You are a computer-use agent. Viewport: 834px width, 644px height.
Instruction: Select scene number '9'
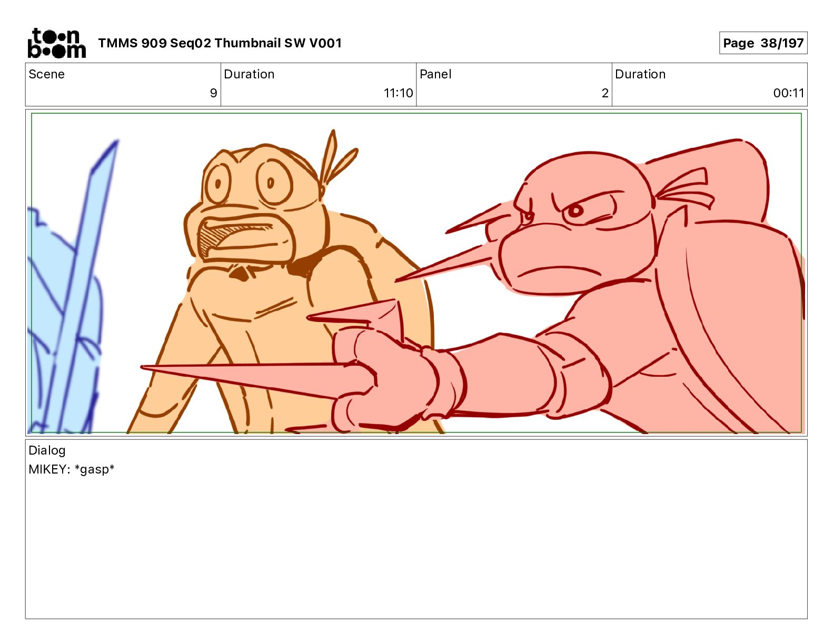[213, 93]
